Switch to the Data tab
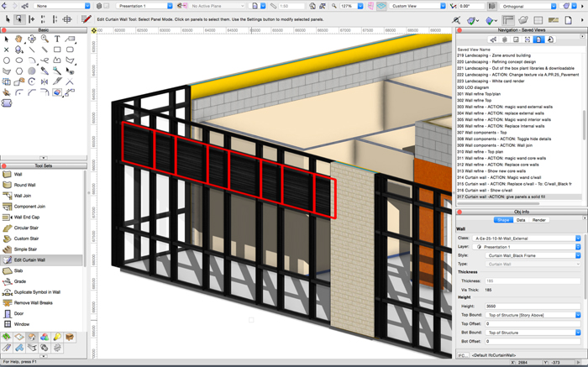 click(x=521, y=220)
